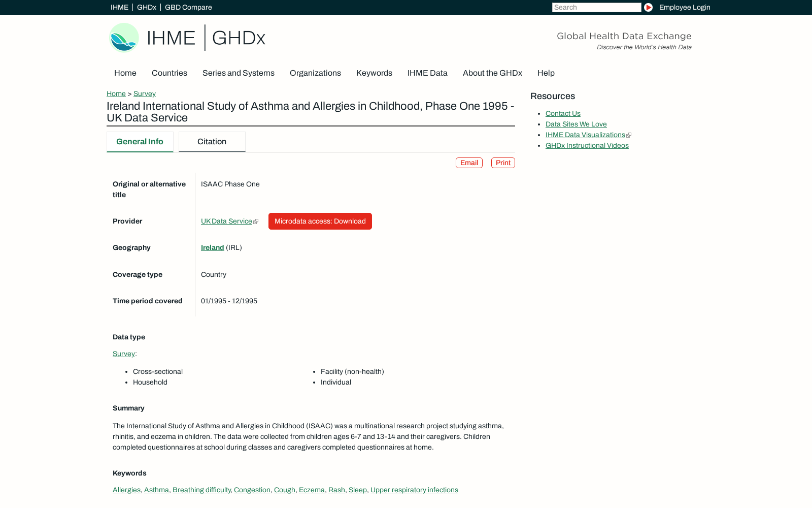
Task: Open the Countries menu
Action: (x=170, y=73)
